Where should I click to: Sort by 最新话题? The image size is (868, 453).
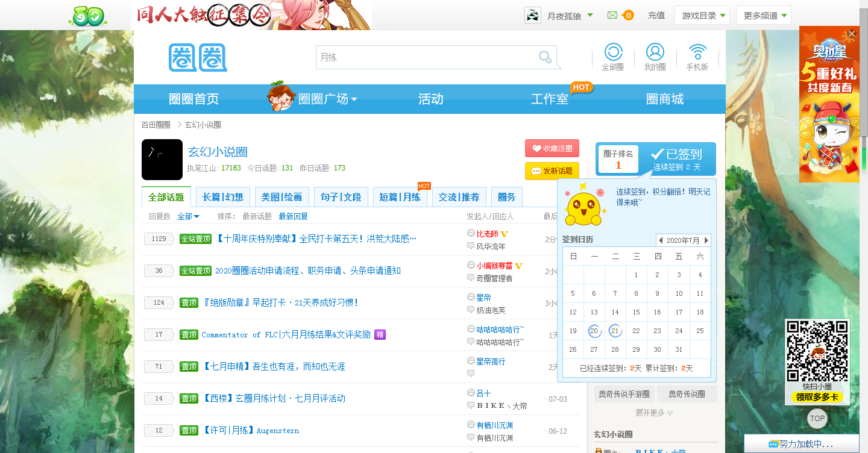(x=257, y=216)
